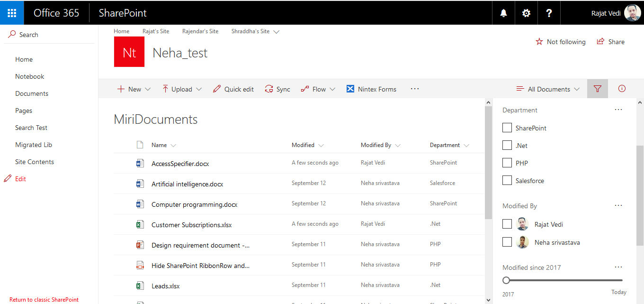Open the Office 365 app launcher grid
This screenshot has width=644, height=304.
pos(12,12)
